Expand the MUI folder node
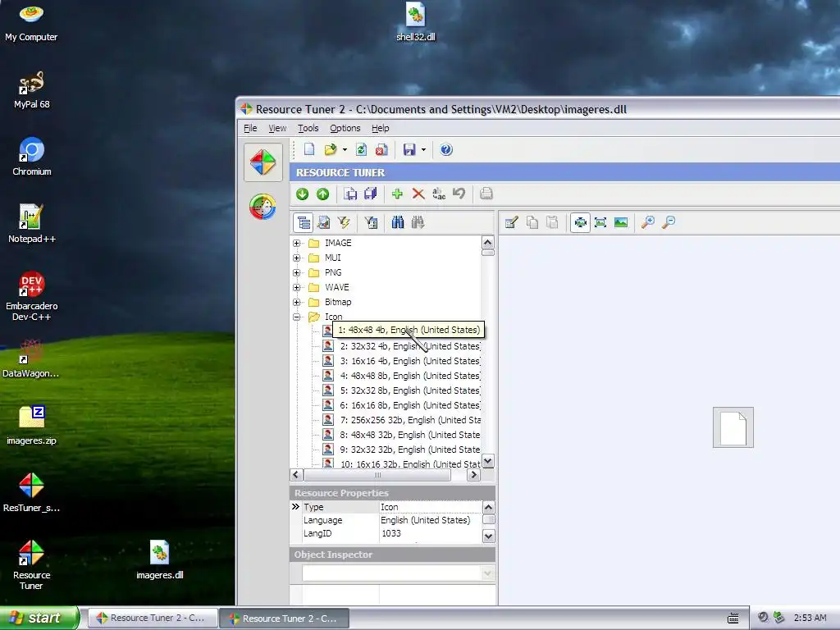Screen dimensions: 840x630 [x=296, y=258]
